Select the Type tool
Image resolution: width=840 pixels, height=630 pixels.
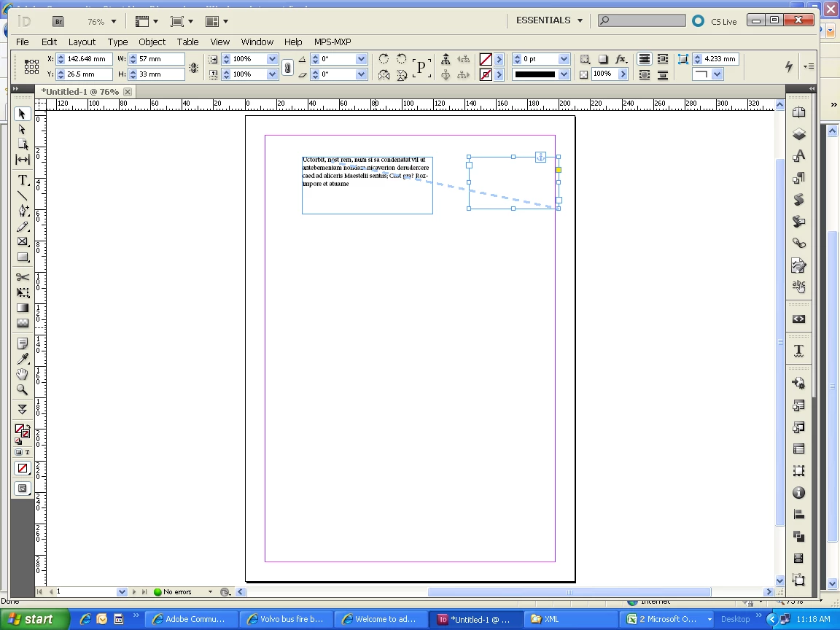pos(22,180)
